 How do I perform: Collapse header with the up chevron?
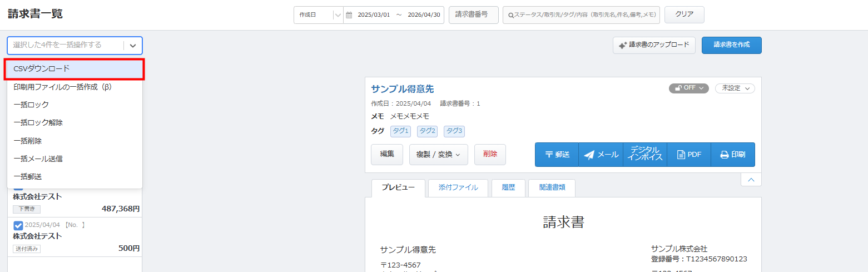(751, 180)
